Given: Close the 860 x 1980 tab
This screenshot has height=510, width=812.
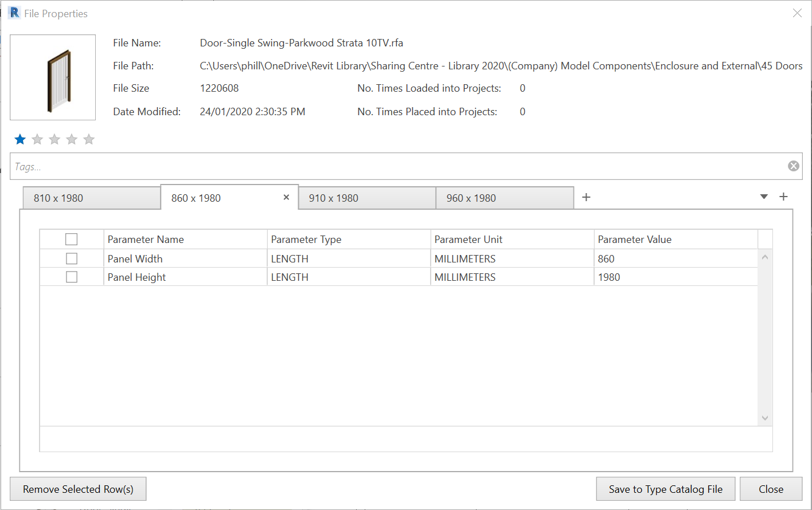Looking at the screenshot, I should pyautogui.click(x=286, y=197).
